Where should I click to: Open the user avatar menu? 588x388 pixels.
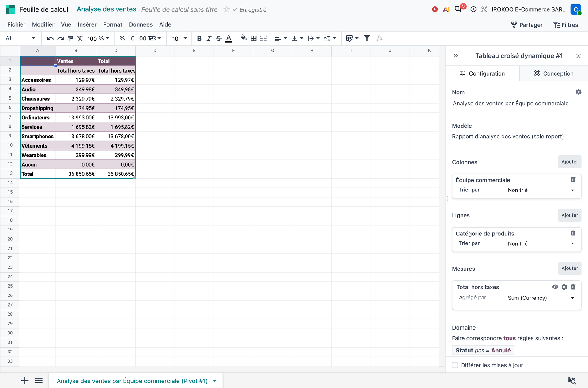pos(576,9)
